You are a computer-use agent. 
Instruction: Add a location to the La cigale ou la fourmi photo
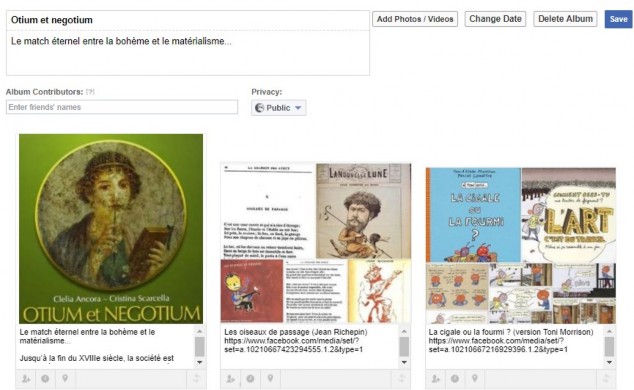point(475,379)
